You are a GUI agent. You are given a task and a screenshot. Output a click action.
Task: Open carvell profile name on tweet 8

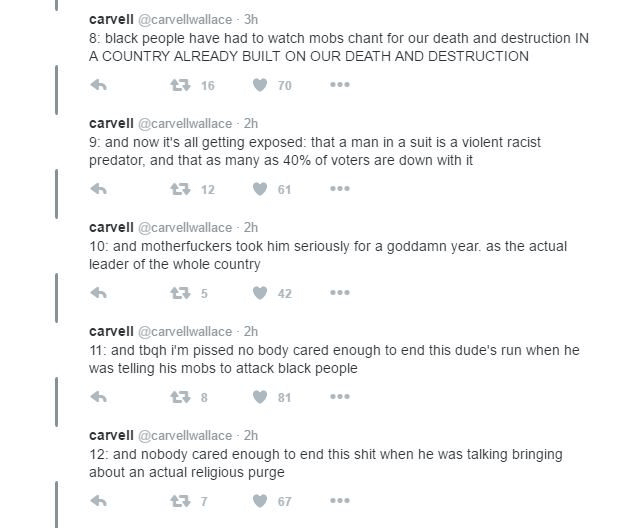click(x=111, y=19)
